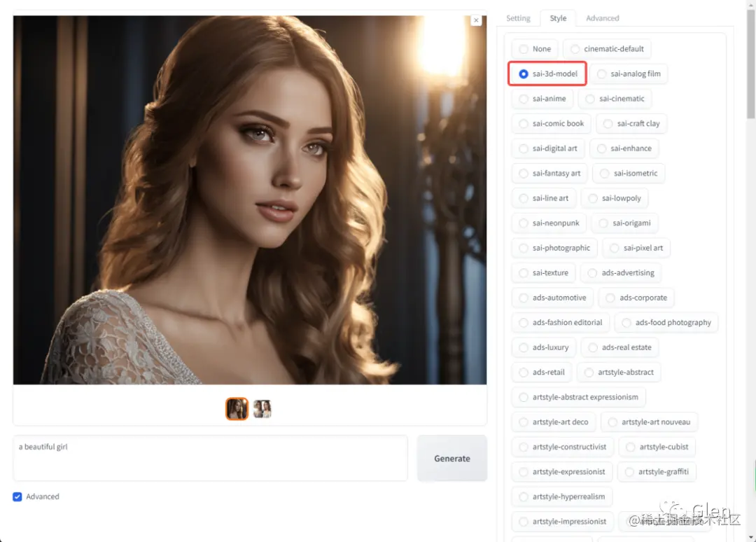Select sai-anime style
Image resolution: width=756 pixels, height=542 pixels.
click(x=542, y=99)
